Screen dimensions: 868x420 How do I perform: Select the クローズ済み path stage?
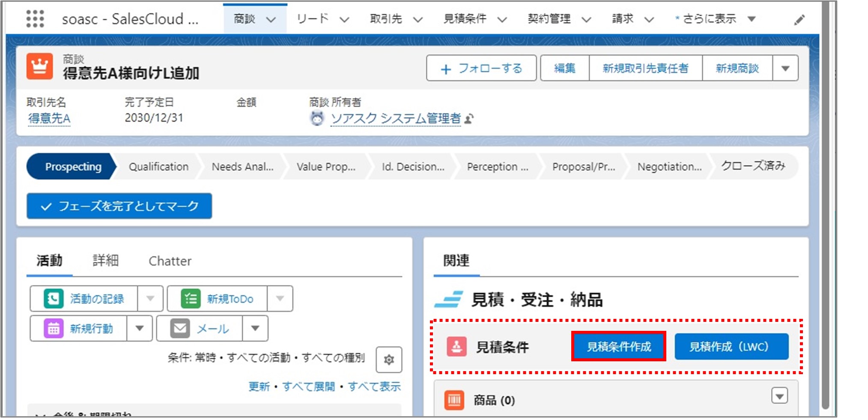(753, 166)
